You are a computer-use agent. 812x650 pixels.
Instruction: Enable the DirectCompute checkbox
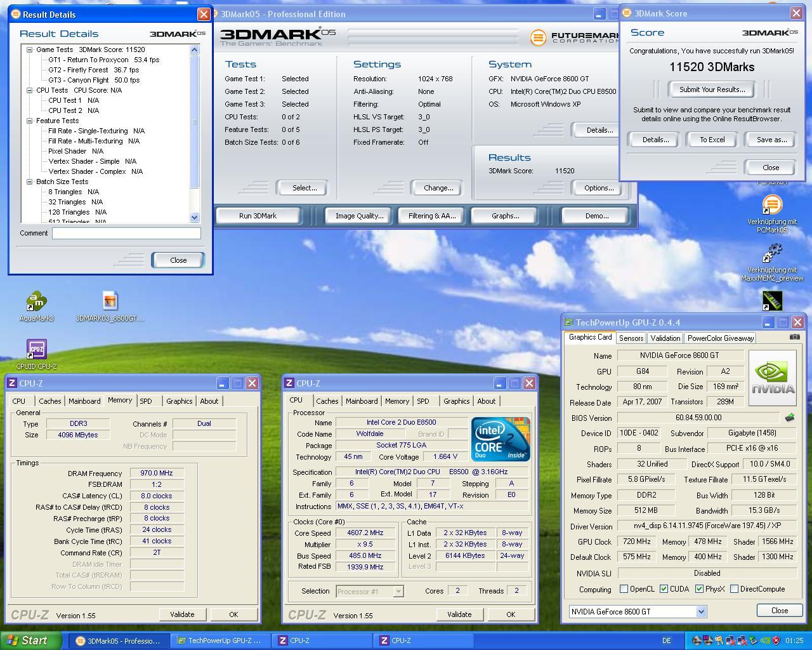coord(734,589)
